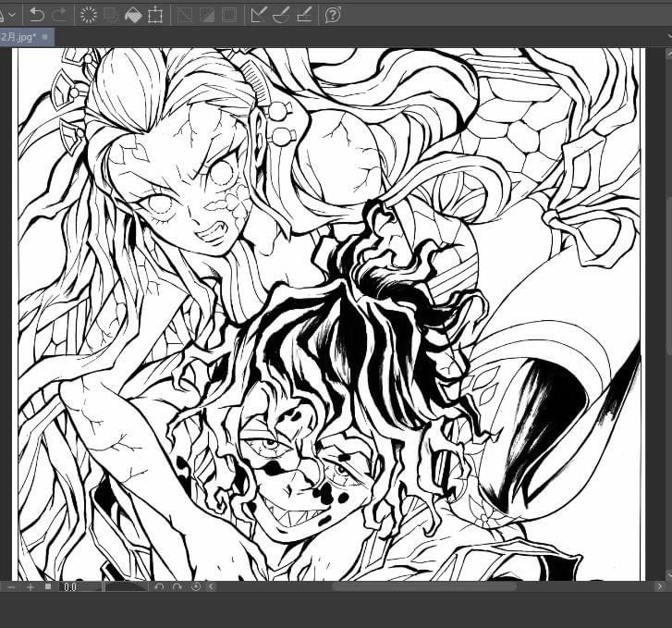
Task: Toggle the Snap to Ruler icon
Action: point(259,15)
